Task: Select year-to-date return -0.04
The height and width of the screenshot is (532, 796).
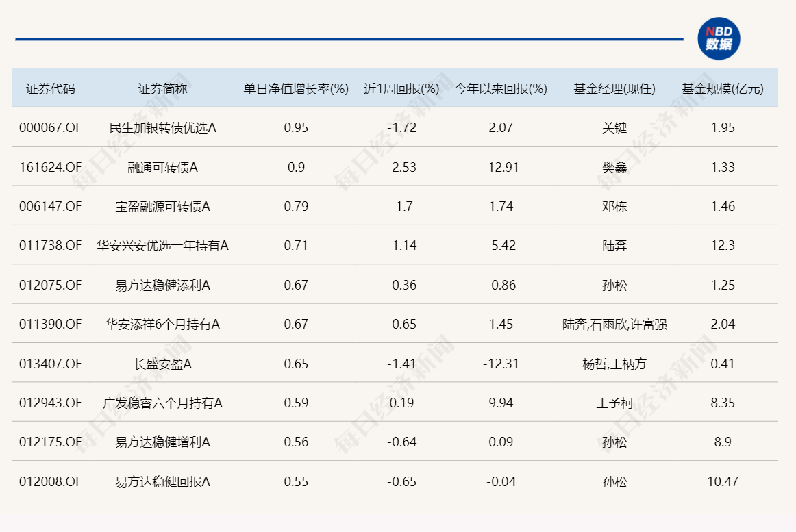Action: click(501, 481)
